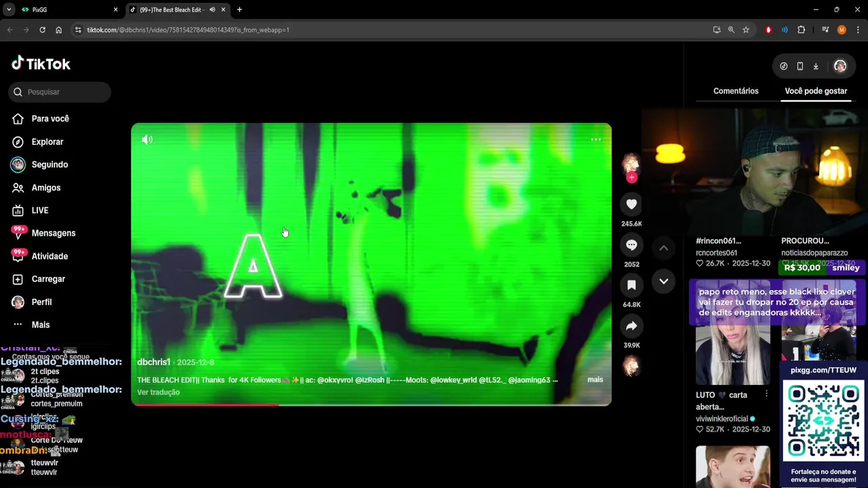Open noticiasdopaparazzo PROCUROU... video title
This screenshot has height=488, width=868.
pyautogui.click(x=806, y=241)
